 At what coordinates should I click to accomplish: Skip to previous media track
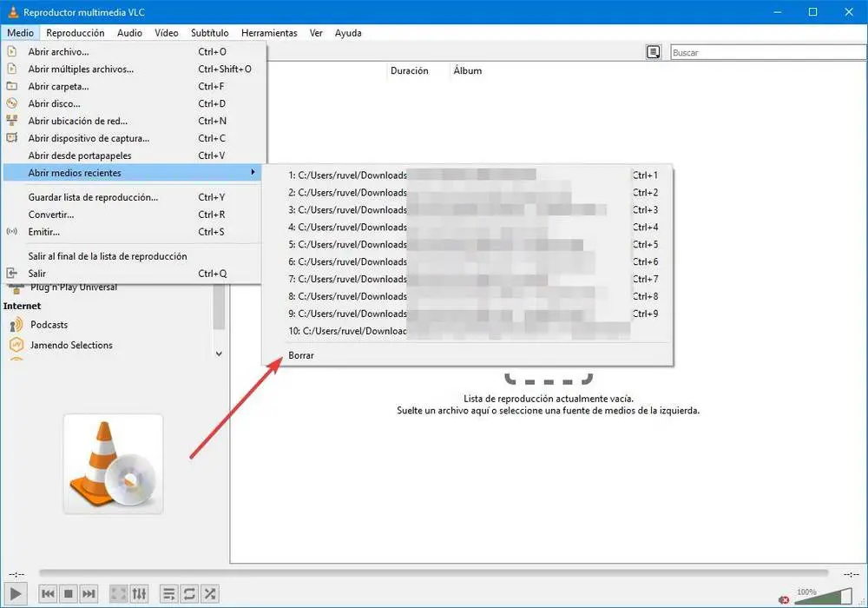click(48, 594)
